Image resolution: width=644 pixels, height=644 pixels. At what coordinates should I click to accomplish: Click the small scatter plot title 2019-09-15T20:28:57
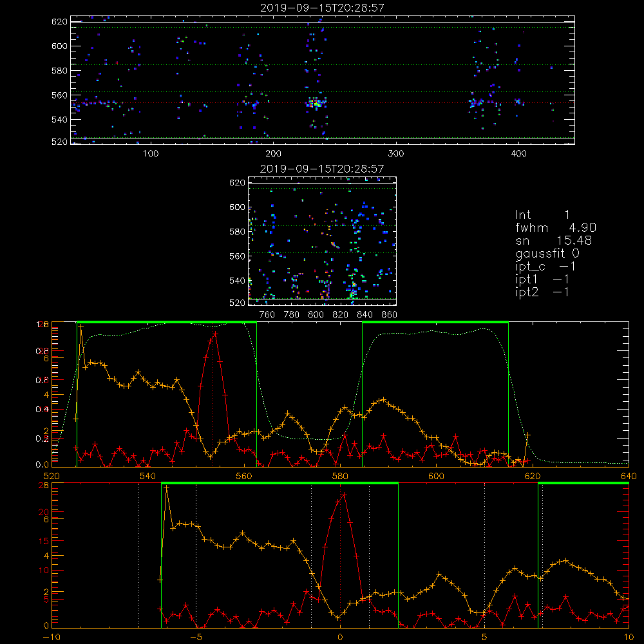click(322, 169)
